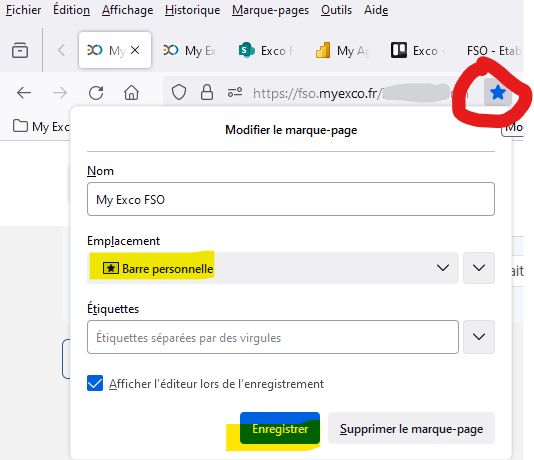
Task: Close the active My Exco tab
Action: point(135,50)
